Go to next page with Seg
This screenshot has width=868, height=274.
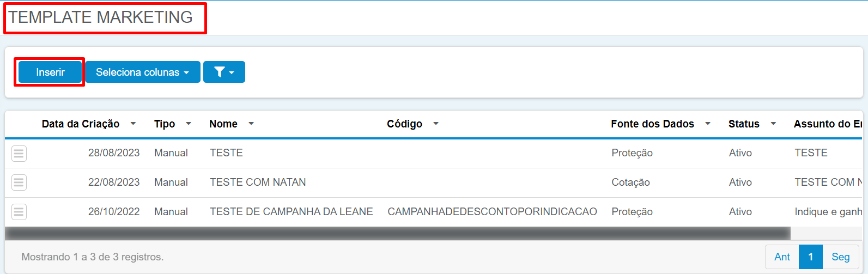tap(840, 257)
